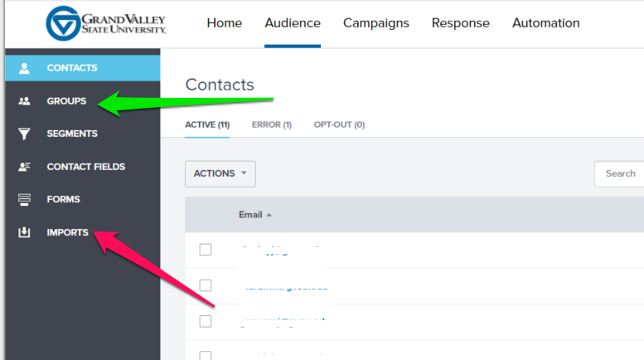
Task: Click the Imports download icon
Action: coord(24,233)
